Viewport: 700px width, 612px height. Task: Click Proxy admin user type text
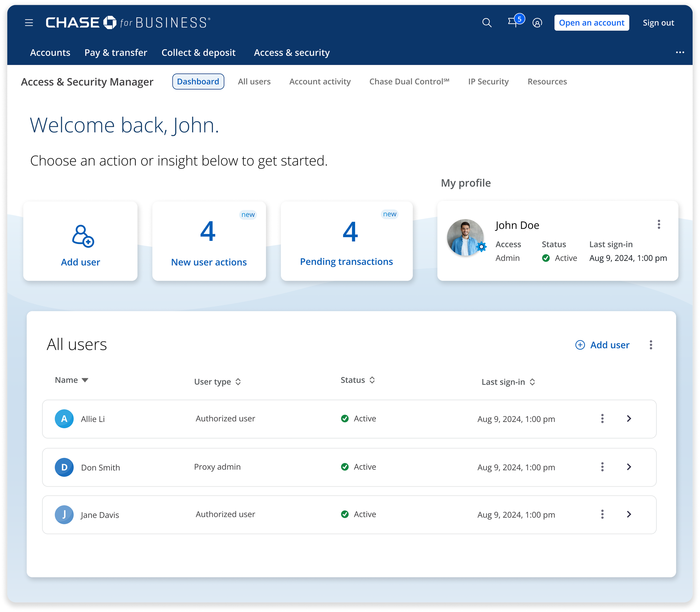point(217,467)
